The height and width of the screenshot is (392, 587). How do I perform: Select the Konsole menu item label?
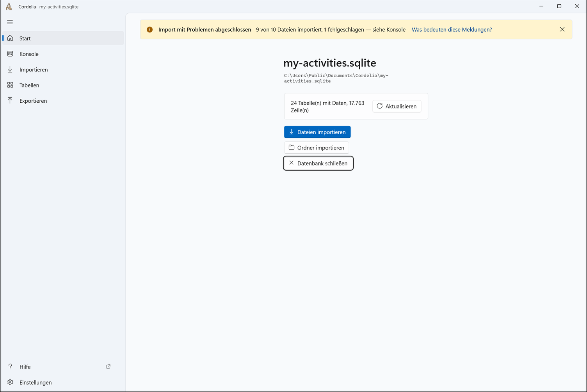tap(29, 54)
